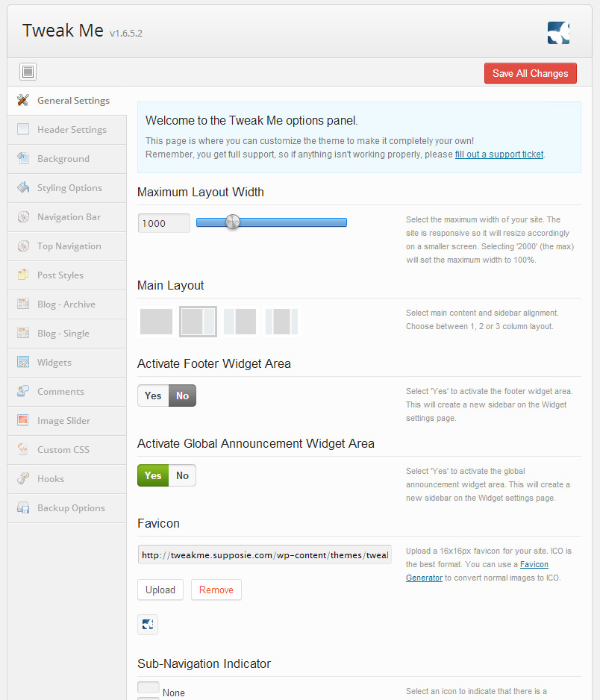Image resolution: width=600 pixels, height=700 pixels.
Task: Click the Remove favicon button
Action: (216, 590)
